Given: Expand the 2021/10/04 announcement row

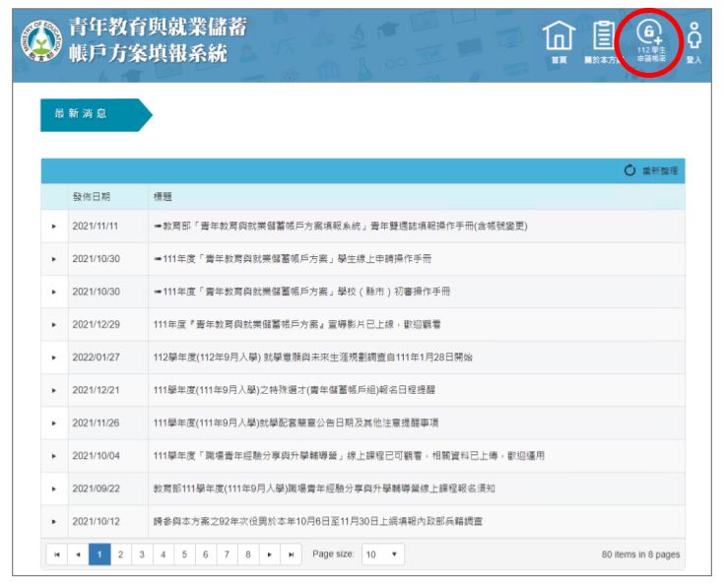Looking at the screenshot, I should pos(54,456).
